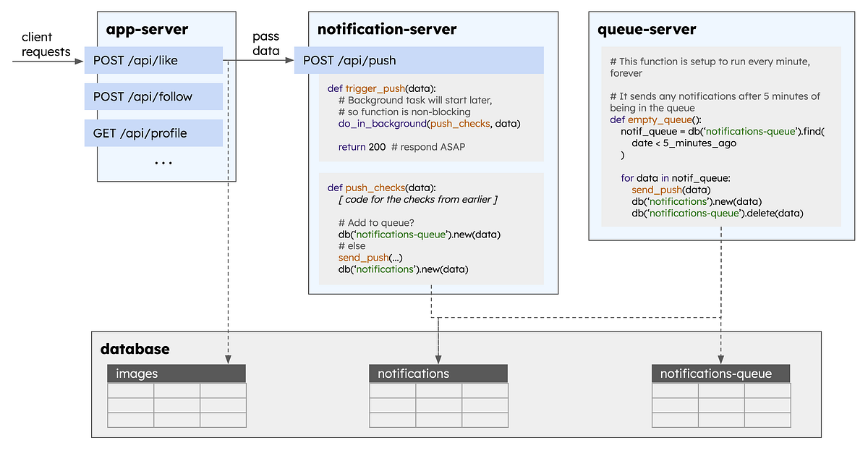Select the do_in_background call
This screenshot has height=451, width=868.
(378, 124)
